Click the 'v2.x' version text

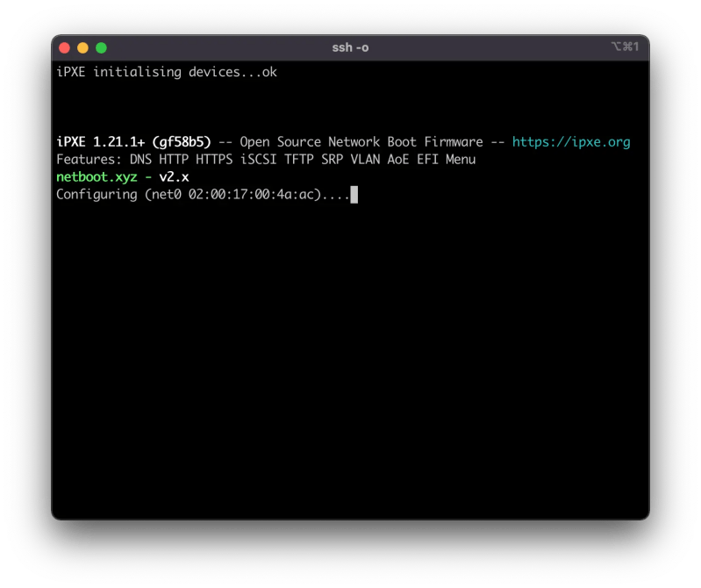click(x=174, y=177)
